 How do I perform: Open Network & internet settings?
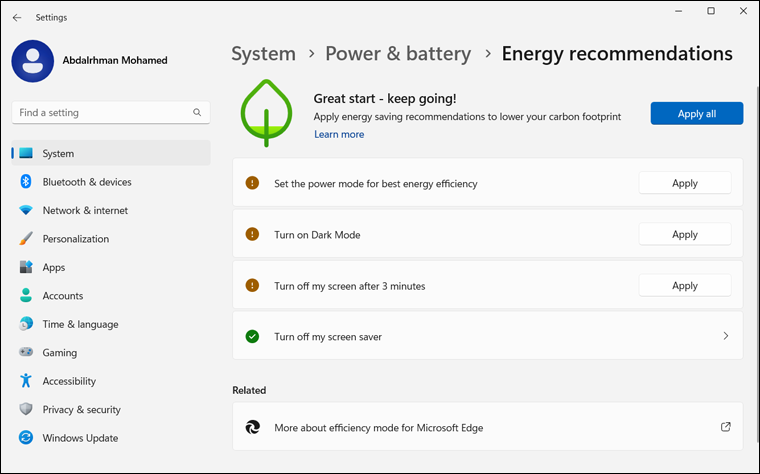tap(85, 211)
